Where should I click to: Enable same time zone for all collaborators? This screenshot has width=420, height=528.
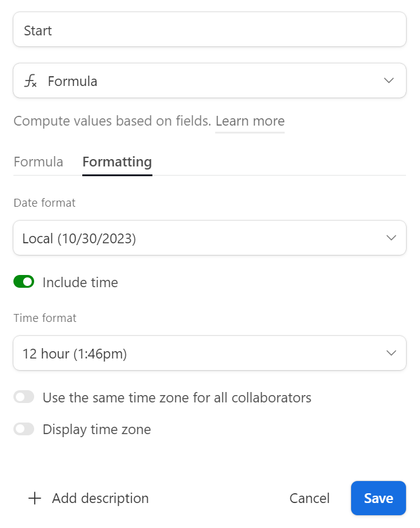24,397
